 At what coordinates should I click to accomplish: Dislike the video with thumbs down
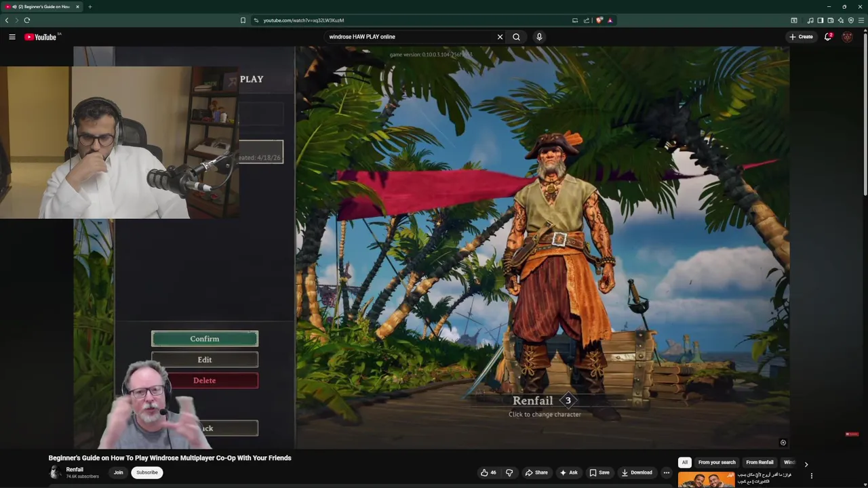(x=509, y=472)
